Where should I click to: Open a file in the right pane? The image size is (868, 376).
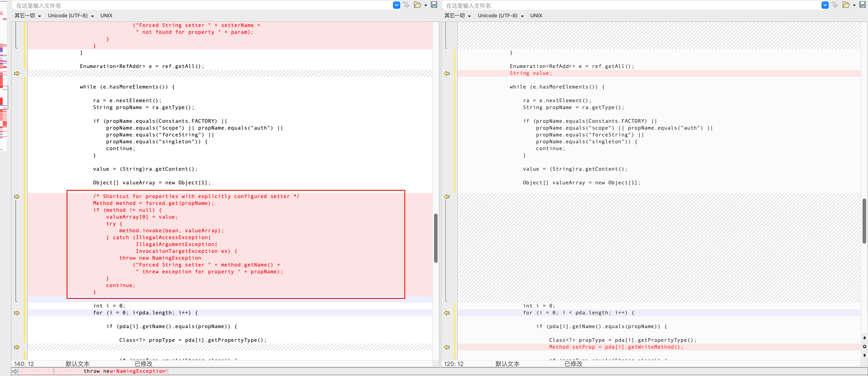pyautogui.click(x=846, y=5)
